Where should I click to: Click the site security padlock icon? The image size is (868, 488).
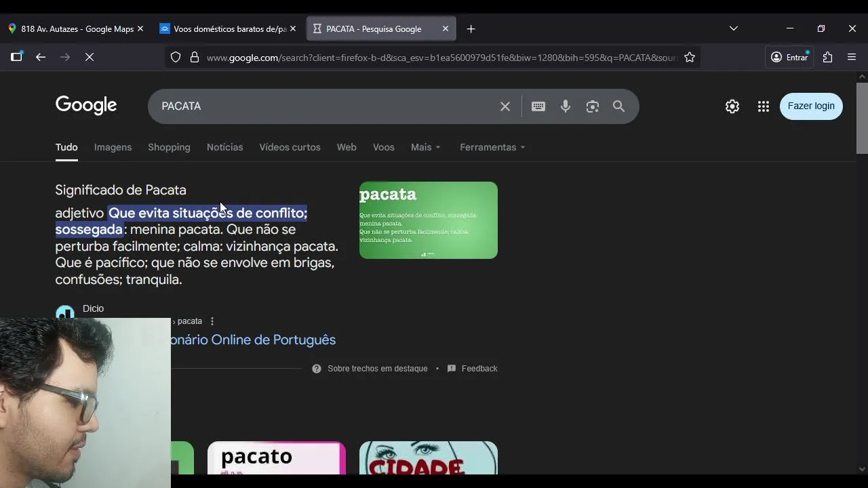195,58
